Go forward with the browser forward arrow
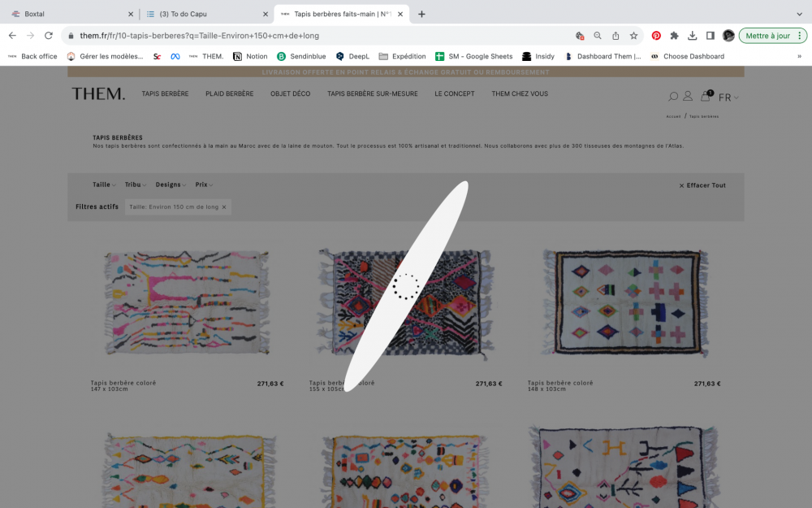 click(31, 35)
